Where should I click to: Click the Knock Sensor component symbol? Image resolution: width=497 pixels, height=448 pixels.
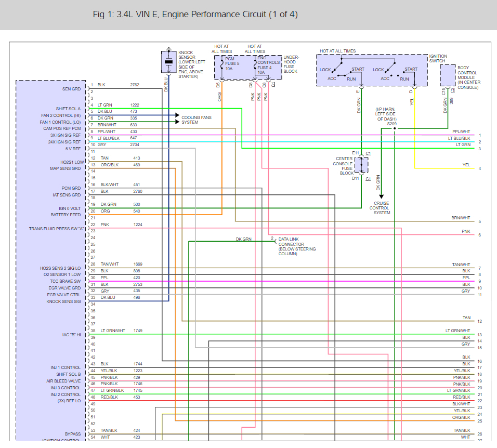tap(168, 62)
